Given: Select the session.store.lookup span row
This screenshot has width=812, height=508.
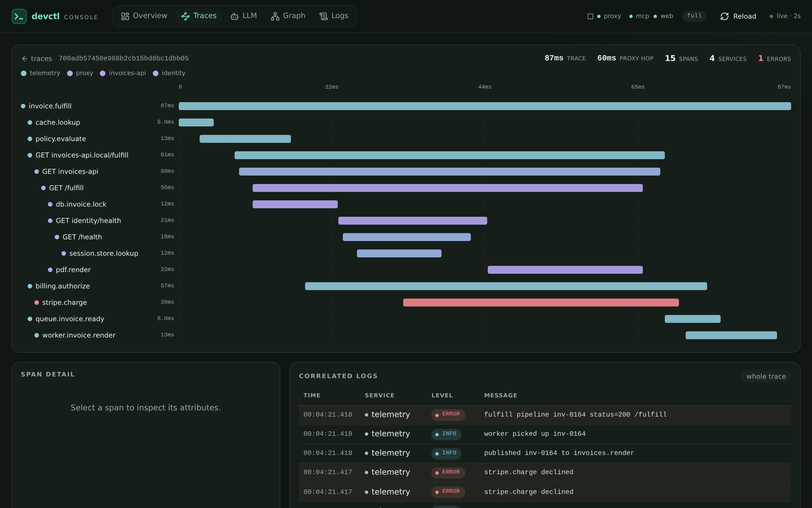Looking at the screenshot, I should click(406, 253).
